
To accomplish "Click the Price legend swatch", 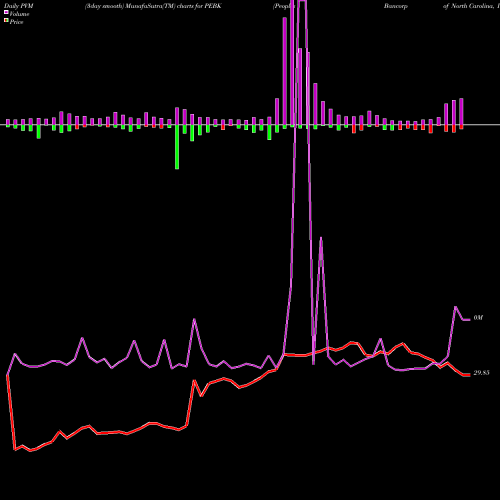I will [6, 21].
